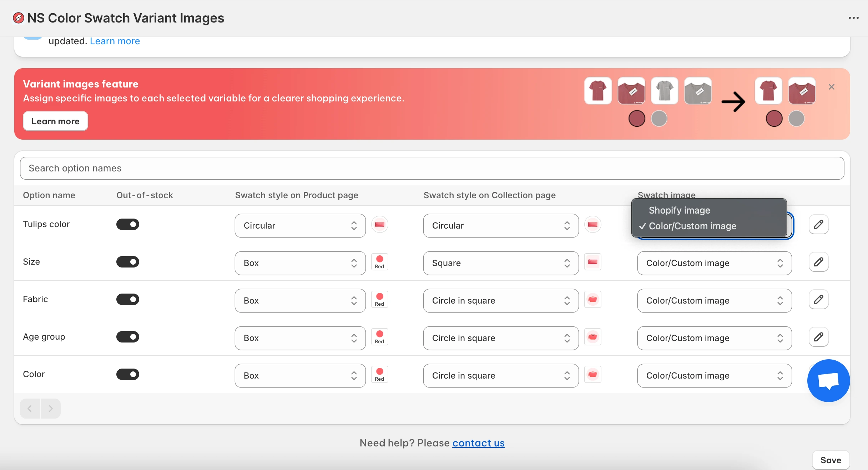
Task: Choose Color/Custom image menu option
Action: [692, 226]
